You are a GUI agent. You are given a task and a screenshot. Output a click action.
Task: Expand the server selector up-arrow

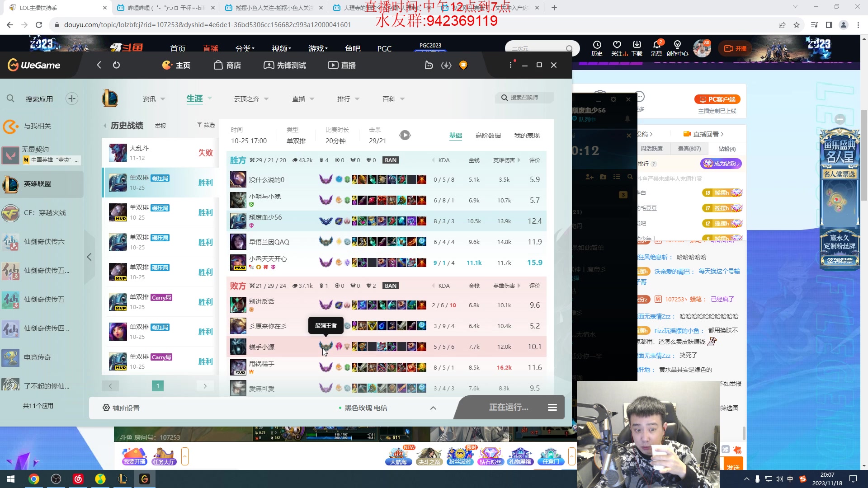coord(433,408)
